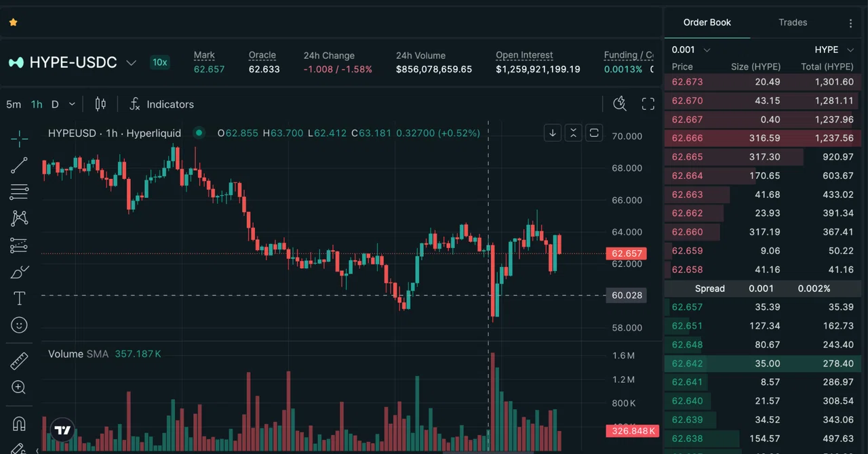Select the 1h timeframe

click(37, 104)
